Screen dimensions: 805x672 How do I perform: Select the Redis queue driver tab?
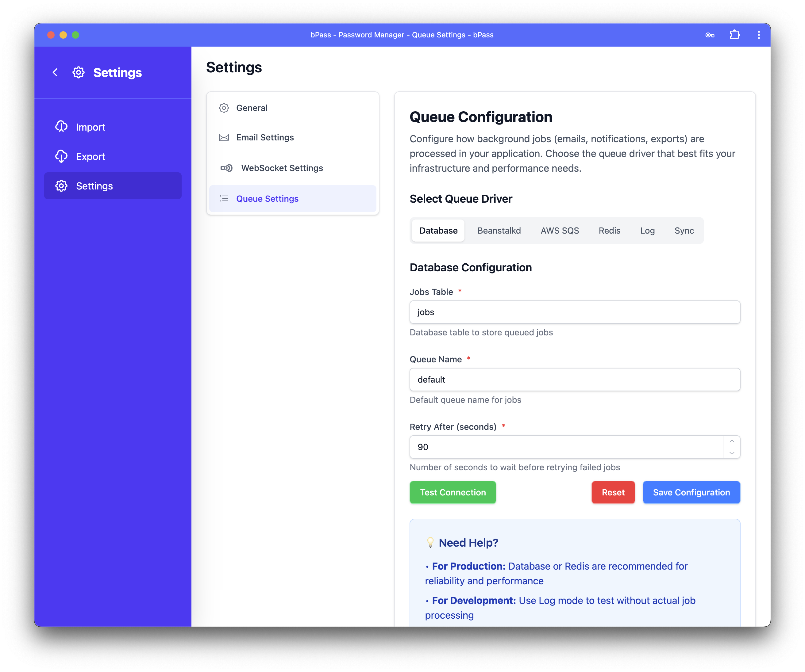609,231
